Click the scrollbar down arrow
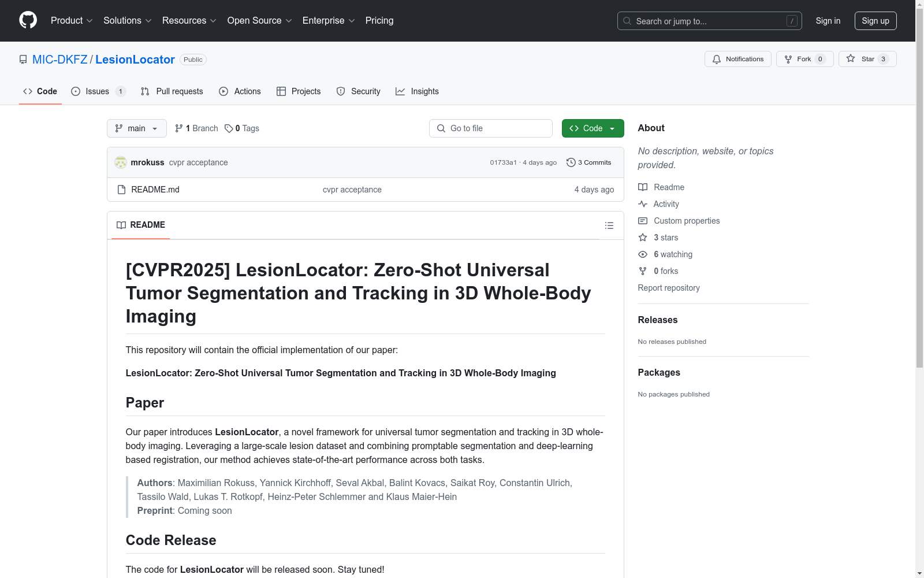 point(919,573)
